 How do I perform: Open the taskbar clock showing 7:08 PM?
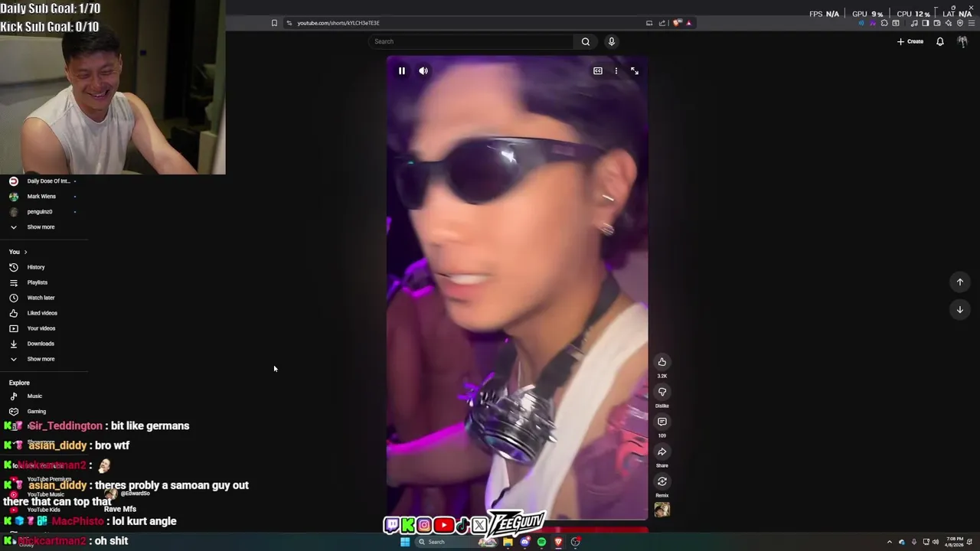(955, 542)
